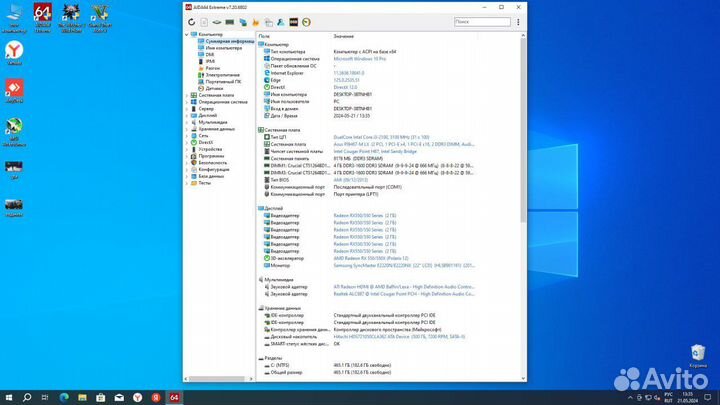
Task: Open the GTA V desktop shortcut
Action: click(x=100, y=17)
